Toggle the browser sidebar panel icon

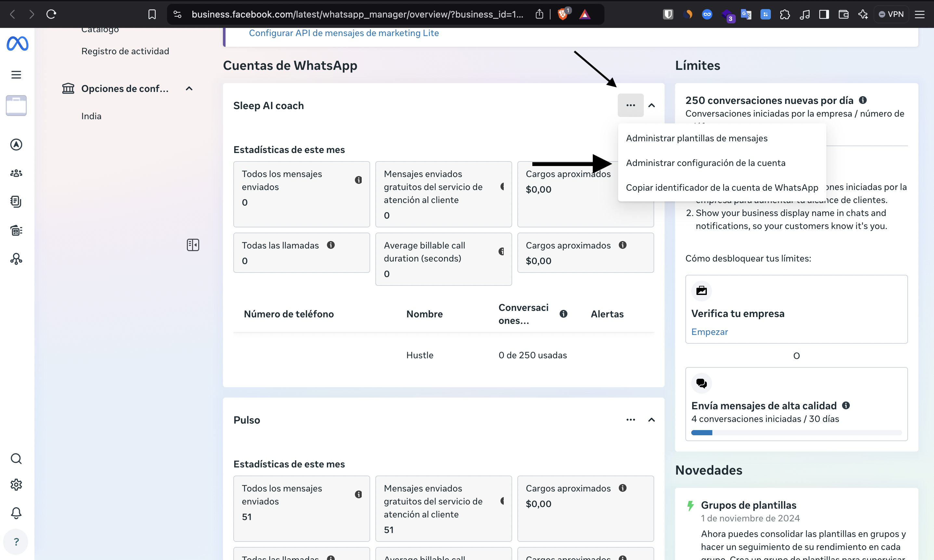[824, 14]
